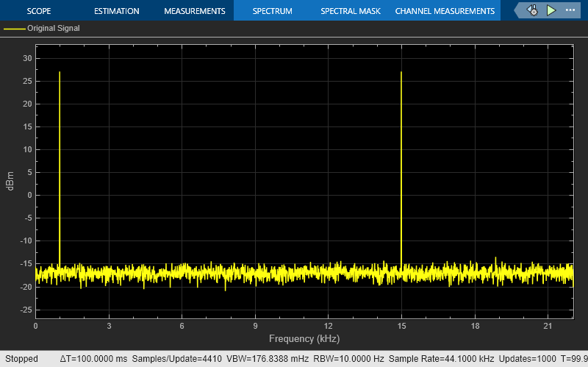Viewport: 588px width, 367px height.
Task: Click the Sample Rate=44.1000 kHz readout
Action: click(441, 359)
